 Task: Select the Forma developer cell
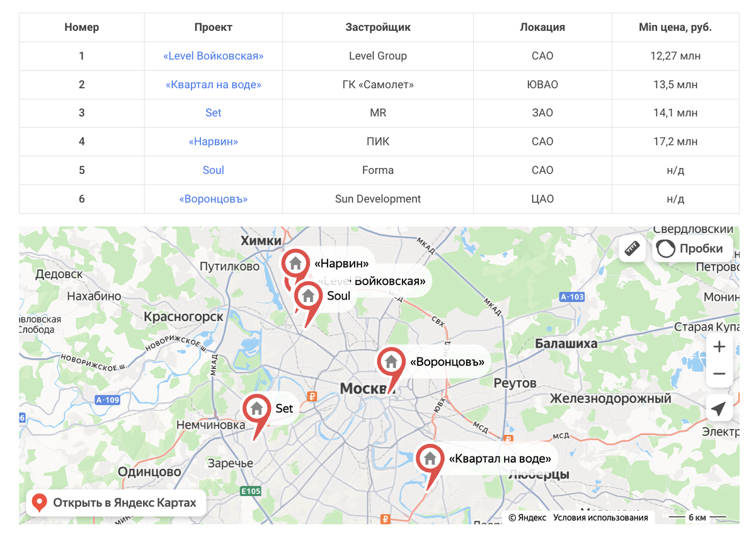[x=378, y=170]
